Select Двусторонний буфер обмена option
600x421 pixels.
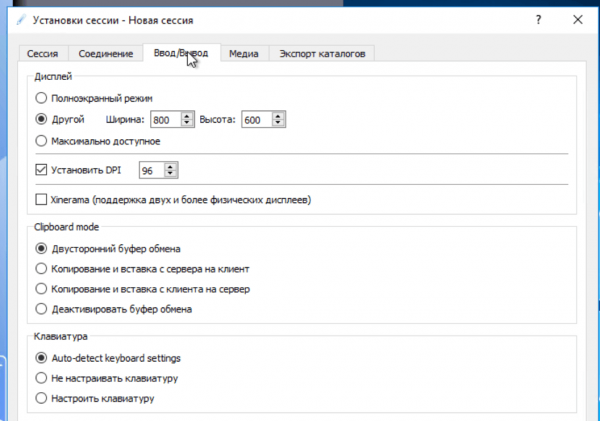point(41,248)
